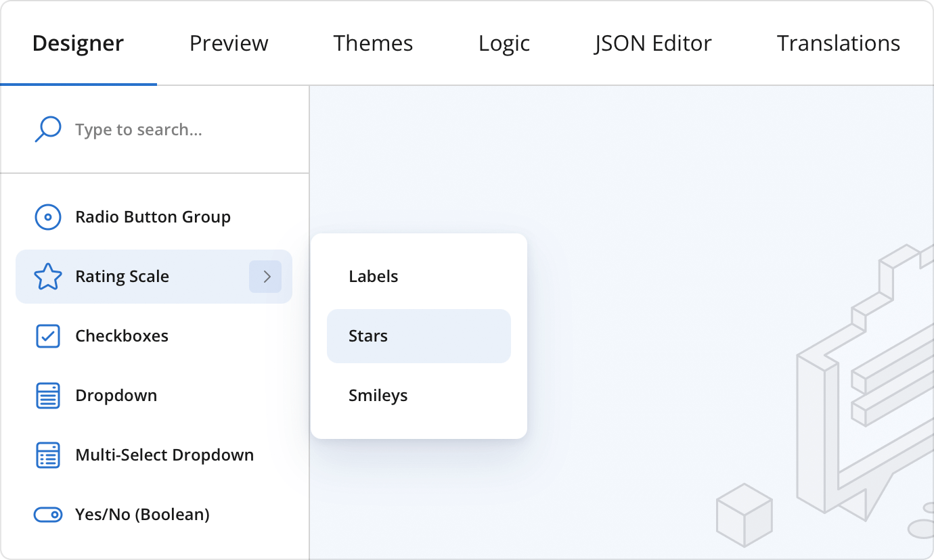This screenshot has width=934, height=560.
Task: Switch to the Preview tab
Action: point(229,43)
